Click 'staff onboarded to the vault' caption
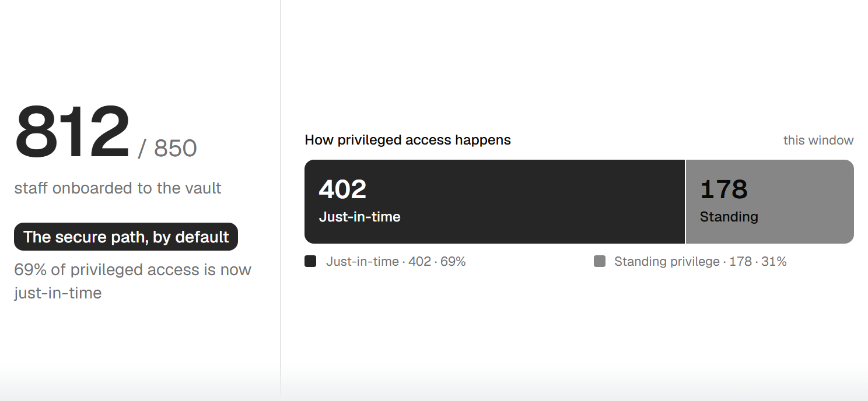The height and width of the screenshot is (401, 868). pos(118,188)
